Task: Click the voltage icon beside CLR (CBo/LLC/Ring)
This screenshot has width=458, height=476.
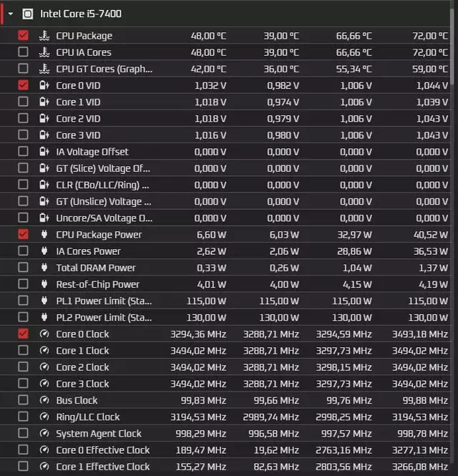Action: 44,185
